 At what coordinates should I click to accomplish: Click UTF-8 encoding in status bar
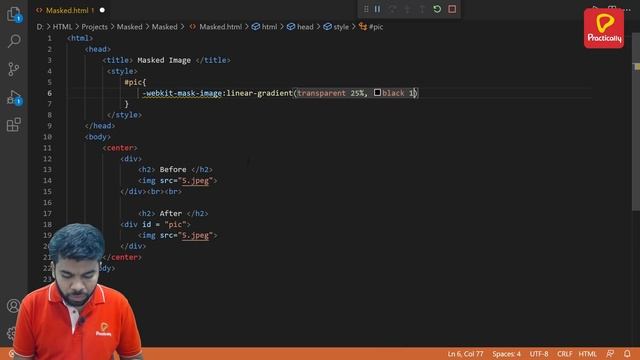point(539,354)
